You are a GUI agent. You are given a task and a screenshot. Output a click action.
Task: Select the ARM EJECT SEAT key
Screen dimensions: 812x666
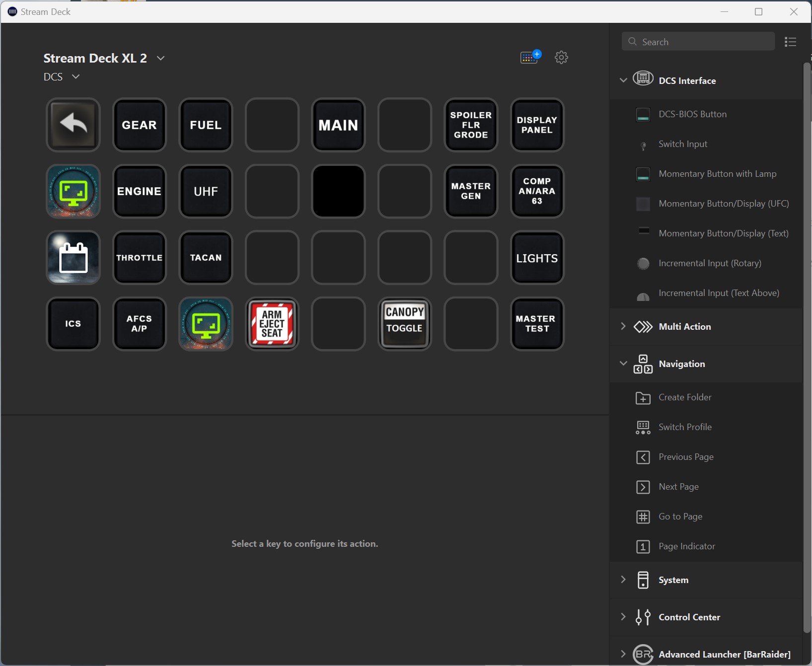coord(272,324)
